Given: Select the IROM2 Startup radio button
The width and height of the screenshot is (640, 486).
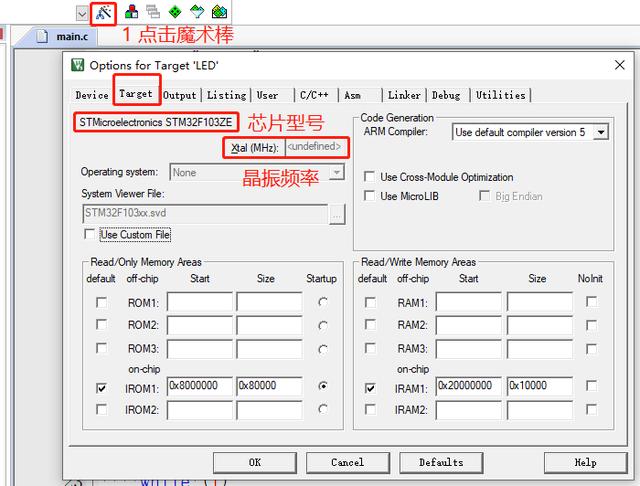Looking at the screenshot, I should coord(322,409).
